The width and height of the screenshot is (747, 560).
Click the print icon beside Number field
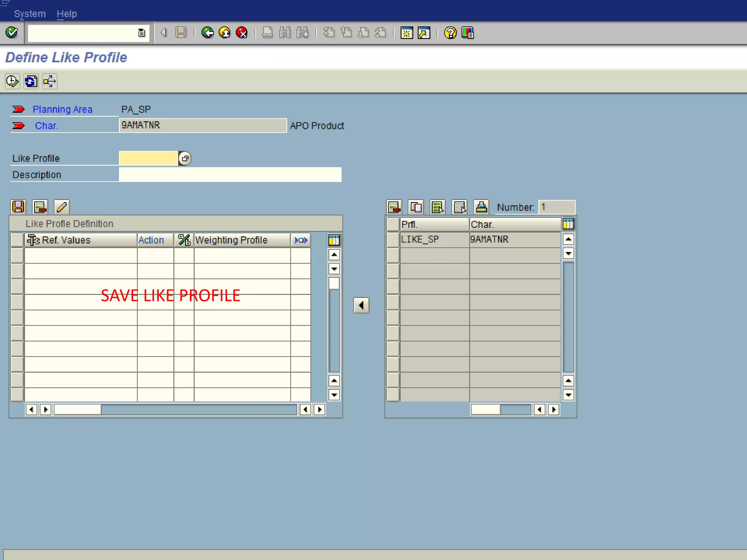pos(481,207)
